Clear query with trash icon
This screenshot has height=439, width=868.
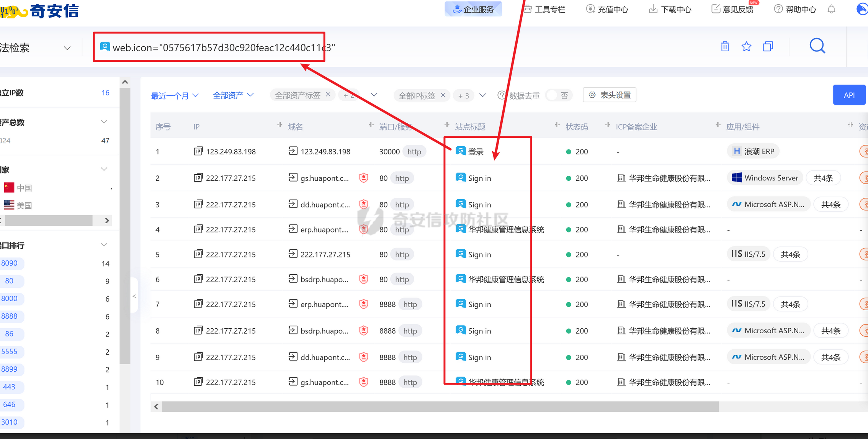click(725, 46)
